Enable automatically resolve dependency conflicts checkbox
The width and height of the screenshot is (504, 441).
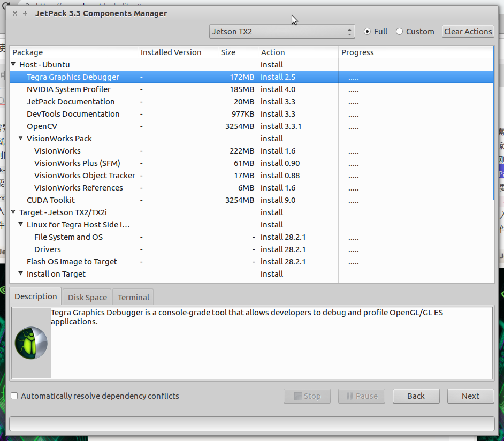tap(14, 396)
